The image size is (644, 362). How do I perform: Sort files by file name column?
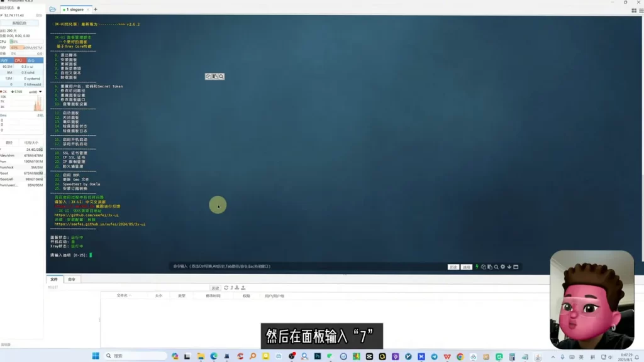(x=124, y=295)
